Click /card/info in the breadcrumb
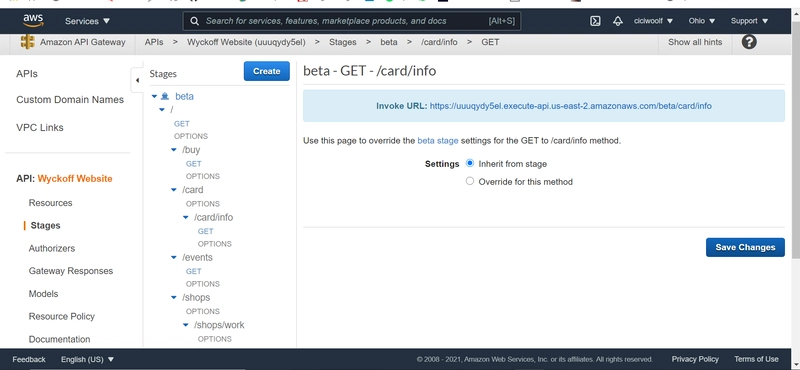The height and width of the screenshot is (370, 800). (439, 42)
